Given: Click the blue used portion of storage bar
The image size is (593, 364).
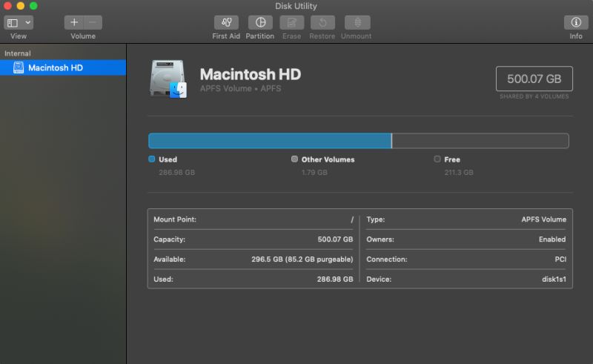Looking at the screenshot, I should pos(270,141).
